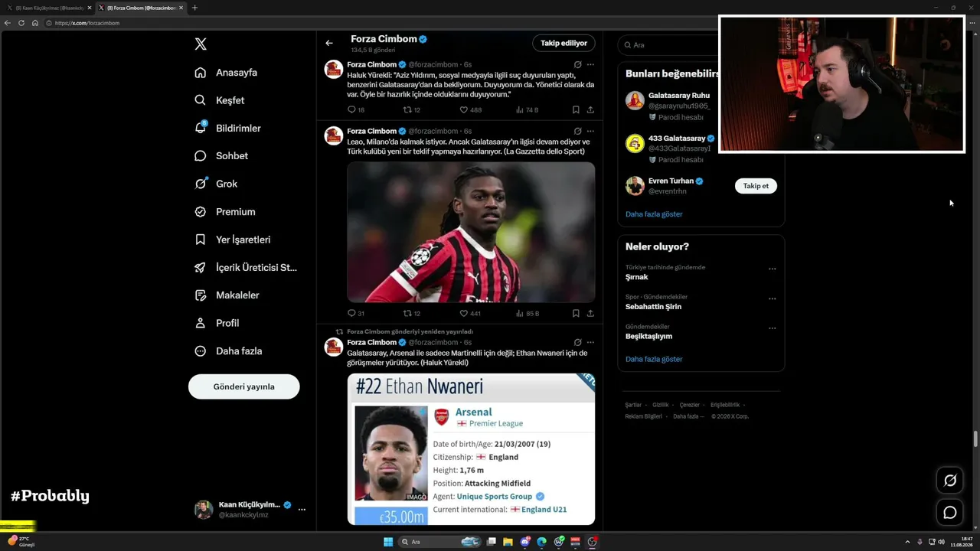Expand the Daha fazla sidebar menu

pyautogui.click(x=228, y=351)
